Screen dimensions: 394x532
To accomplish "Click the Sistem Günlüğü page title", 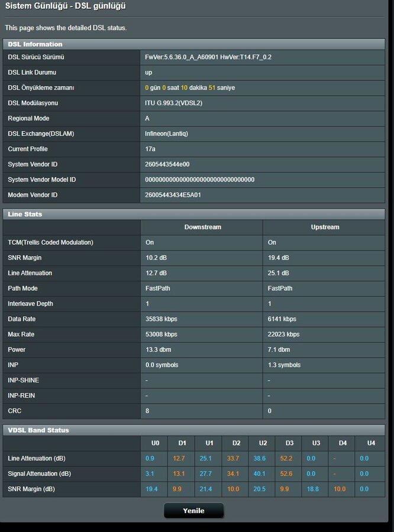I will [x=65, y=7].
